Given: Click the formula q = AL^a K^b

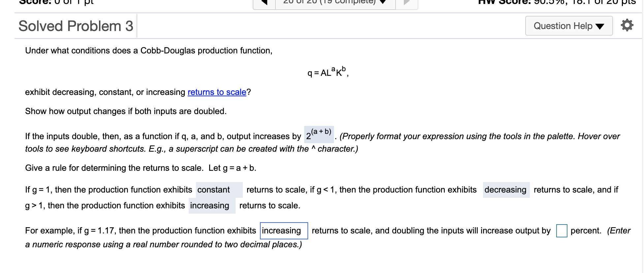Looking at the screenshot, I should [328, 72].
